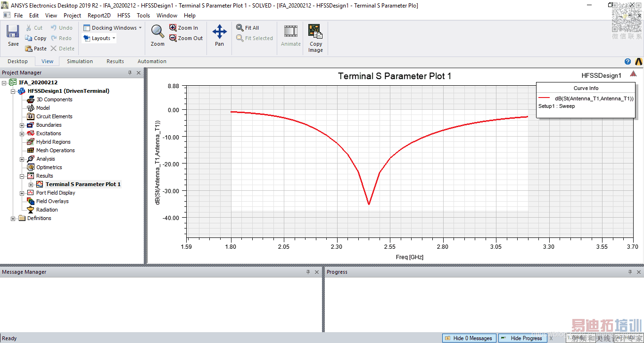This screenshot has width=644, height=343.
Task: Click the Save icon in the ribbon
Action: point(13,32)
